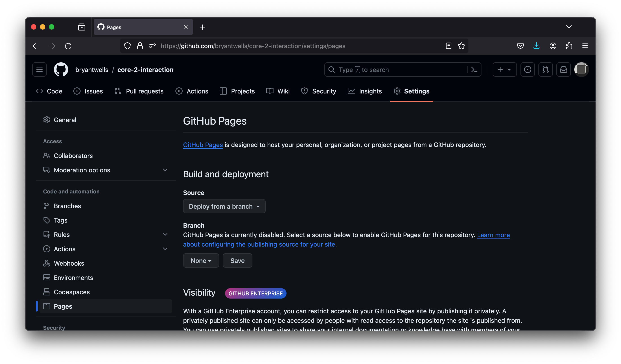Viewport: 621px width, 364px height.
Task: Click the global issues icon button
Action: tap(527, 70)
